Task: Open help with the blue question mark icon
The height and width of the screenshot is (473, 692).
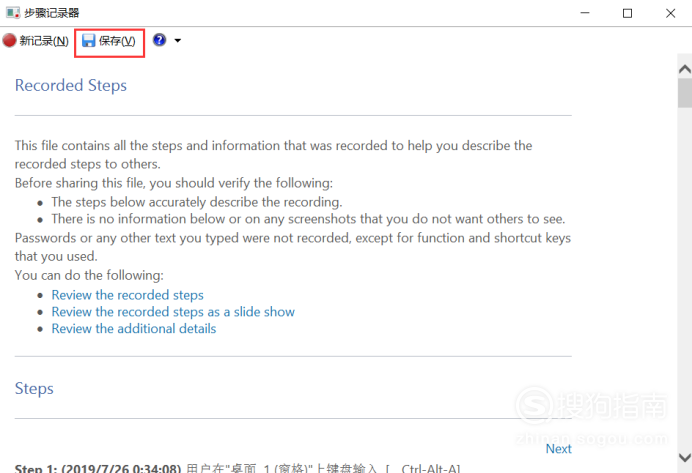Action: 159,40
